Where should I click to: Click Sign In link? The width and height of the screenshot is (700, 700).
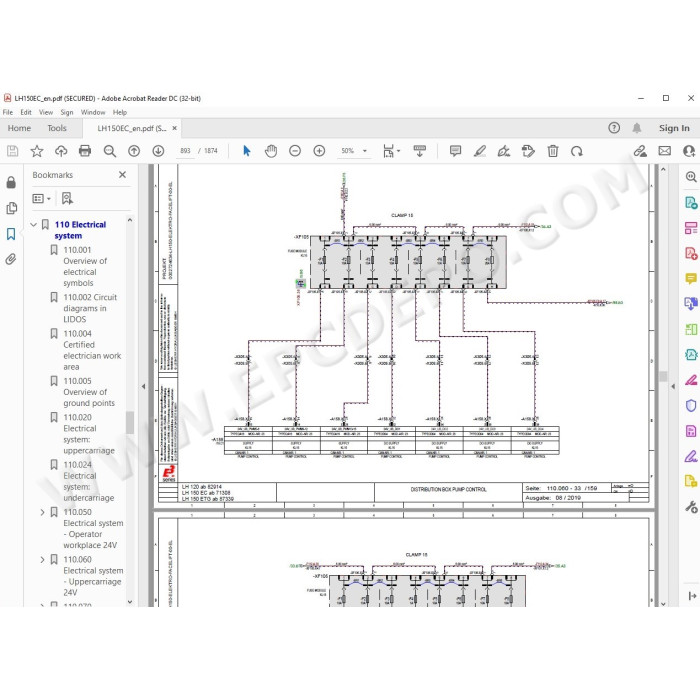(x=674, y=128)
